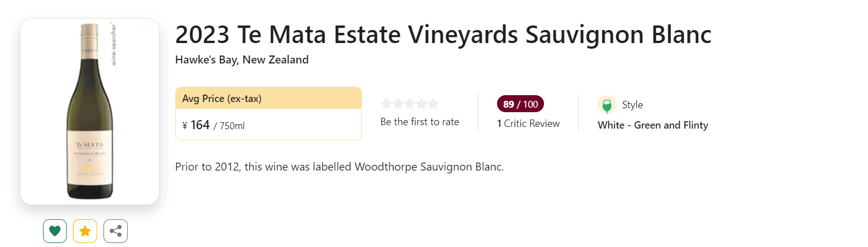Select the ¥ 164 price value

pyautogui.click(x=200, y=125)
